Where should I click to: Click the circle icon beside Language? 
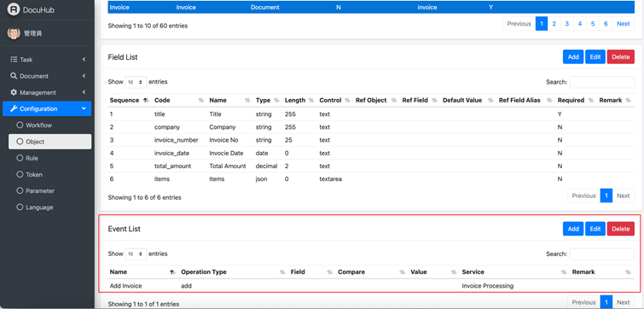click(20, 207)
